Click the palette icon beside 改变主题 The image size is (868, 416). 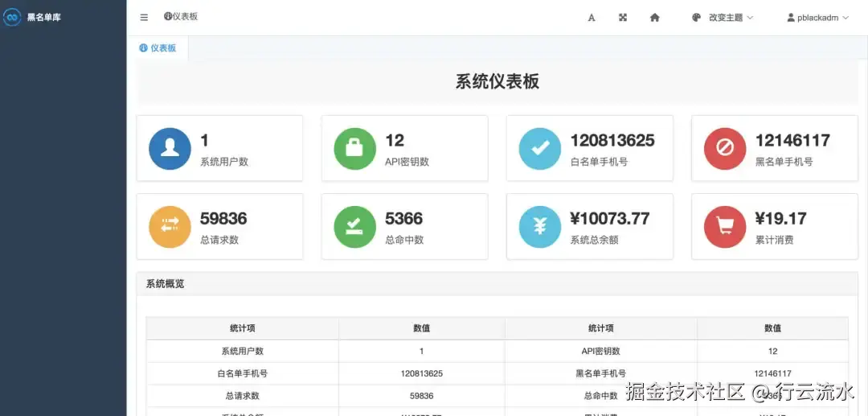coord(696,17)
